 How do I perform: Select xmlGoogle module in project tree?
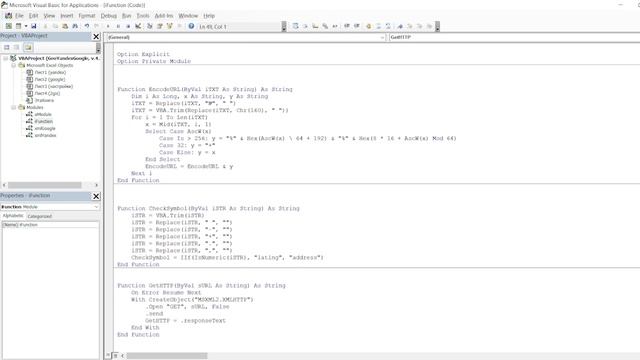(x=45, y=128)
